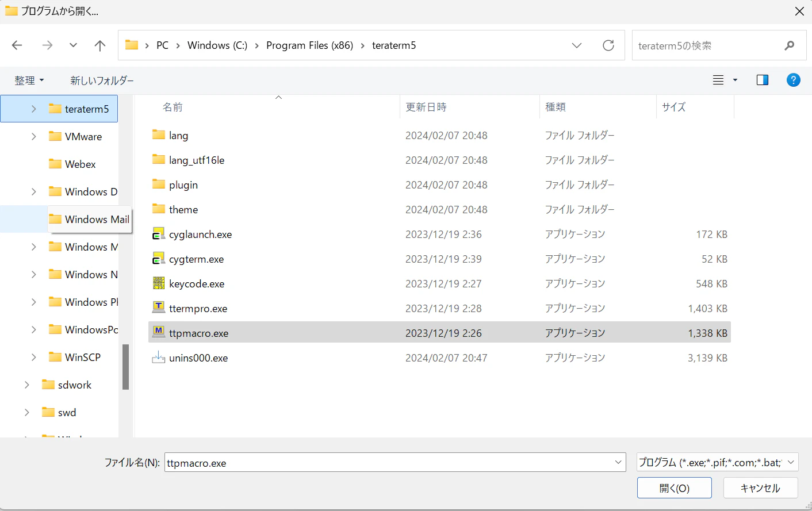812x511 pixels.
Task: Click the cygterm.exe application icon
Action: point(159,259)
